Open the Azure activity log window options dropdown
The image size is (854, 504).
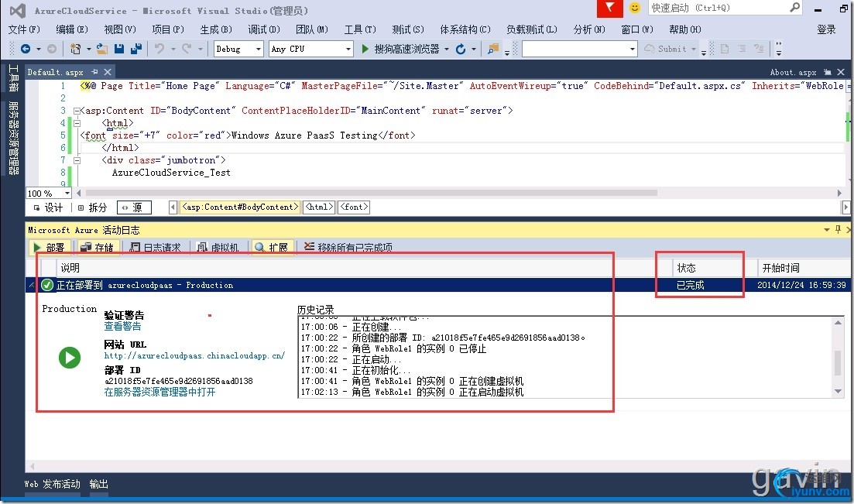[827, 230]
